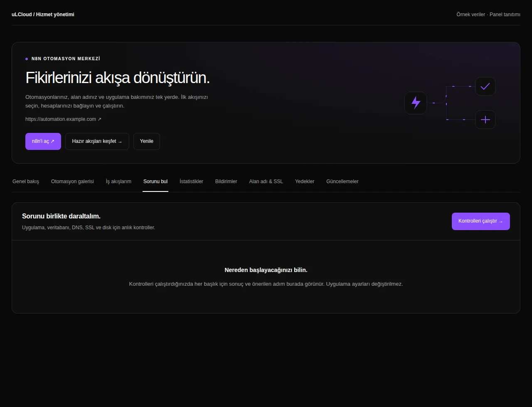Click the checkmark node icon in diagram
This screenshot has width=532, height=407.
tap(485, 86)
